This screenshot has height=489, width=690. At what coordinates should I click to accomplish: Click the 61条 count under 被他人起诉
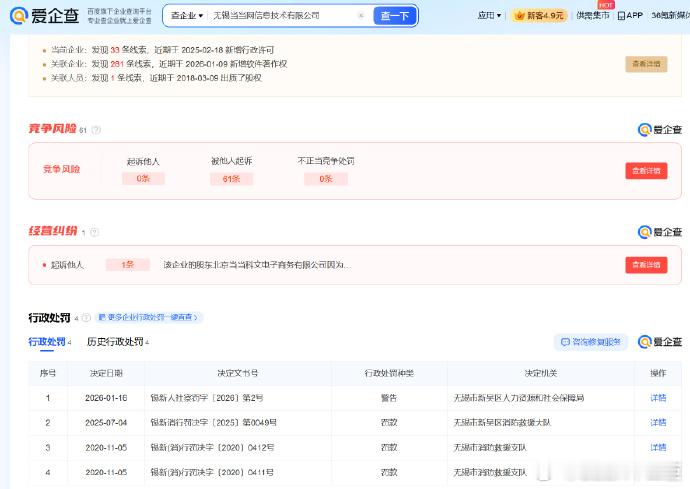[231, 179]
